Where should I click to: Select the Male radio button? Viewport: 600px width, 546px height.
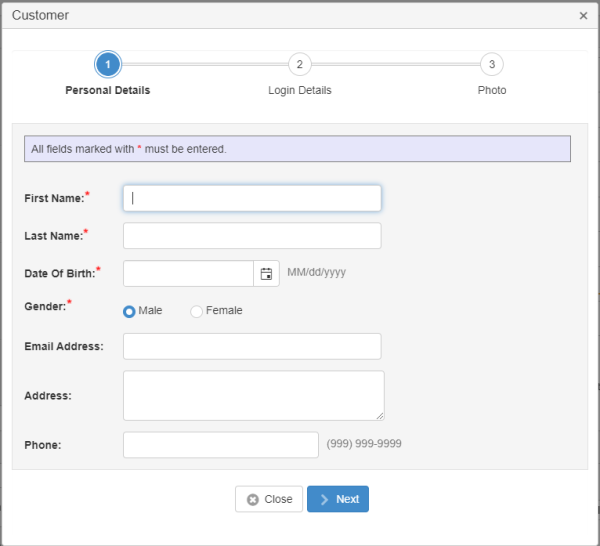(129, 311)
